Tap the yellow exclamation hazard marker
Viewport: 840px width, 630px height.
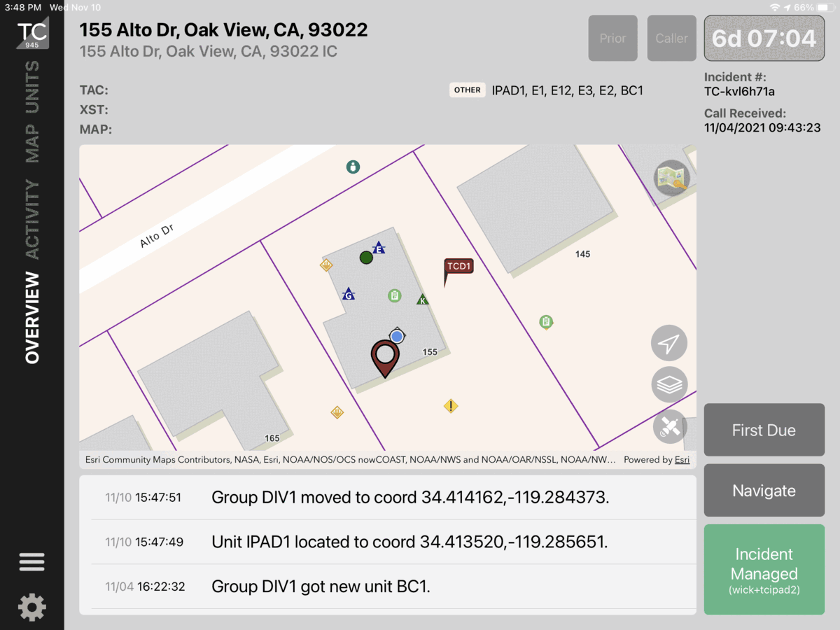tap(451, 405)
